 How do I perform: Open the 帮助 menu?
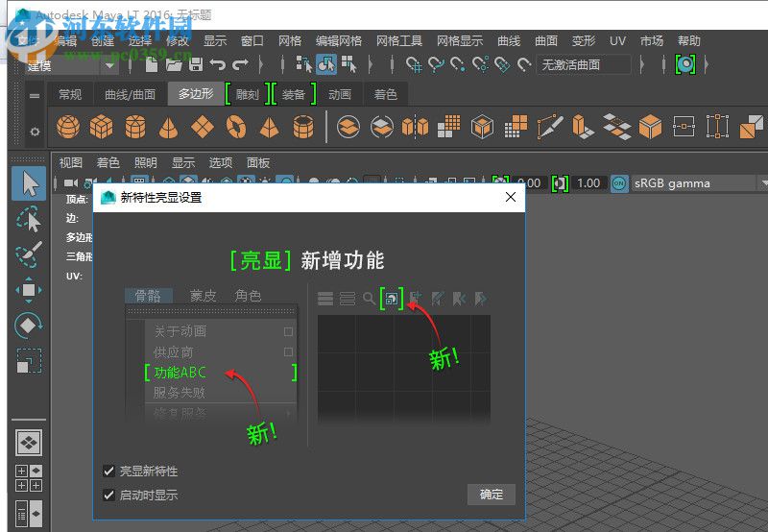click(689, 40)
